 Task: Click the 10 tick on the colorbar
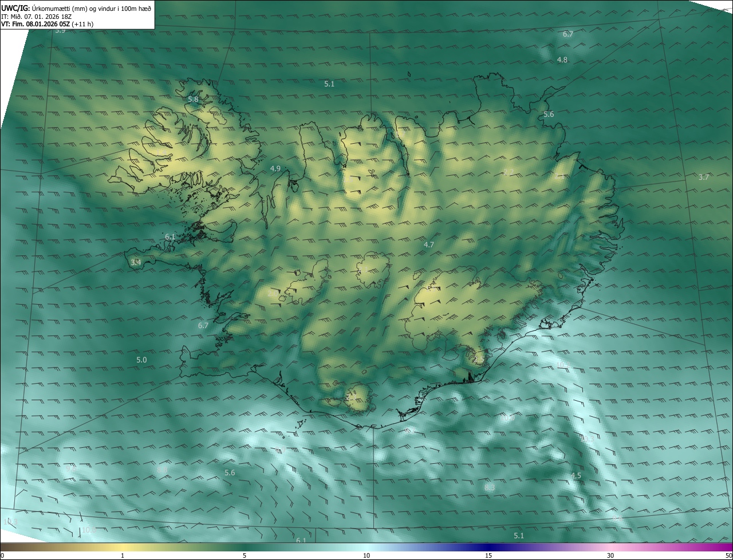pos(366,556)
